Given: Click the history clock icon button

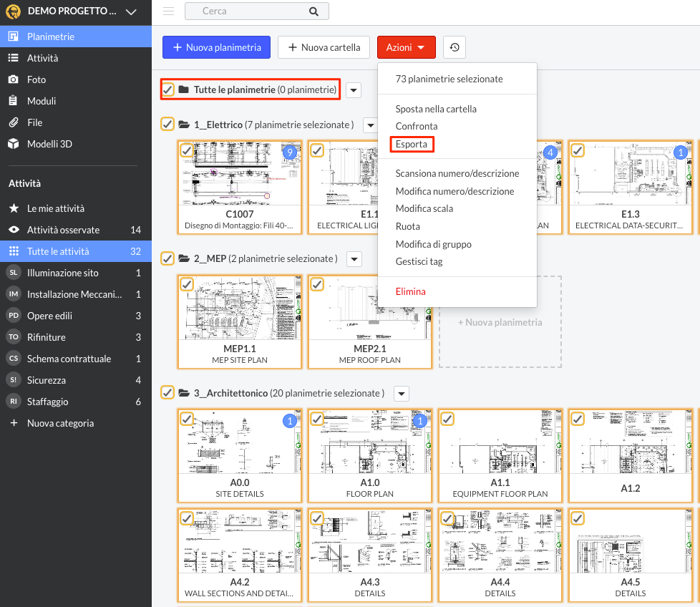Looking at the screenshot, I should point(454,48).
